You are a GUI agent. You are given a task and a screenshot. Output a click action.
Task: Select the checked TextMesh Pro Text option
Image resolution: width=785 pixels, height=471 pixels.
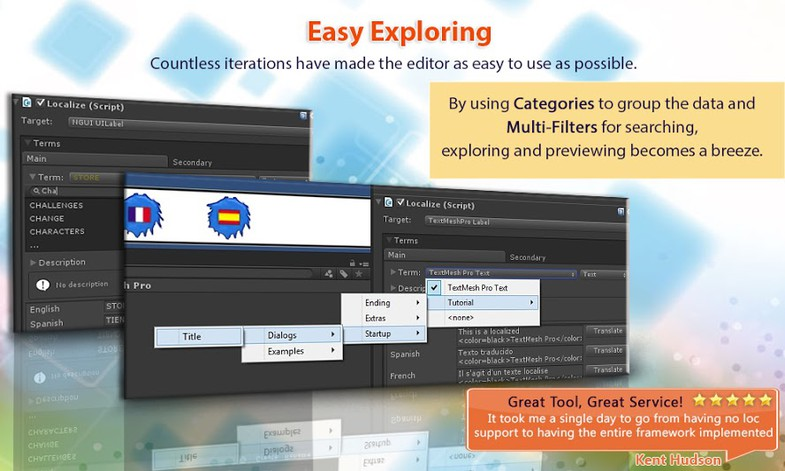click(477, 287)
